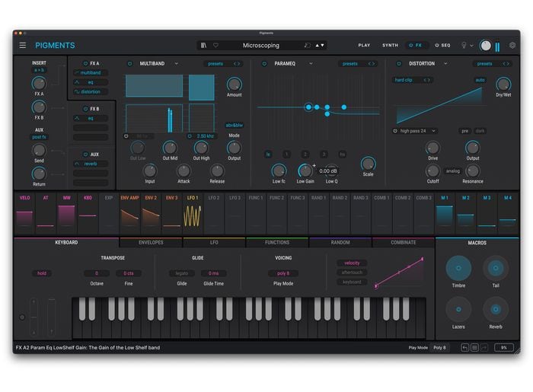Toggle the Multiband effect power button

point(129,64)
